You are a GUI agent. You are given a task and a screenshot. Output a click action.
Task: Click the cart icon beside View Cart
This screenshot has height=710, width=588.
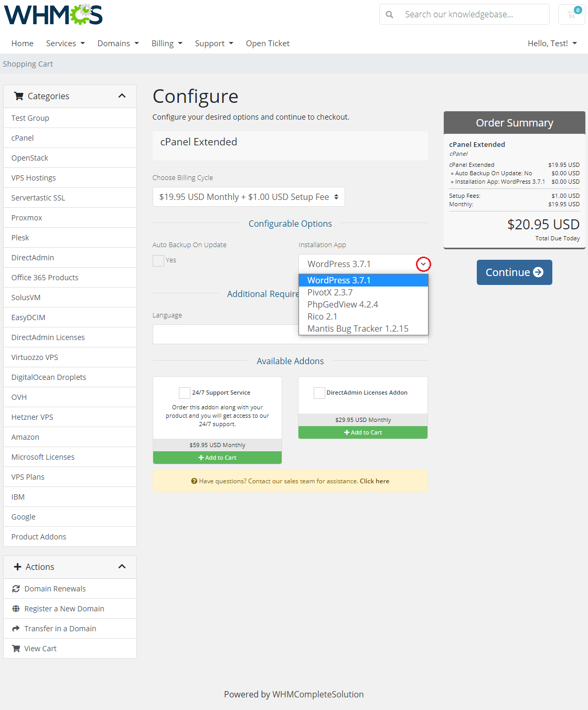click(16, 649)
